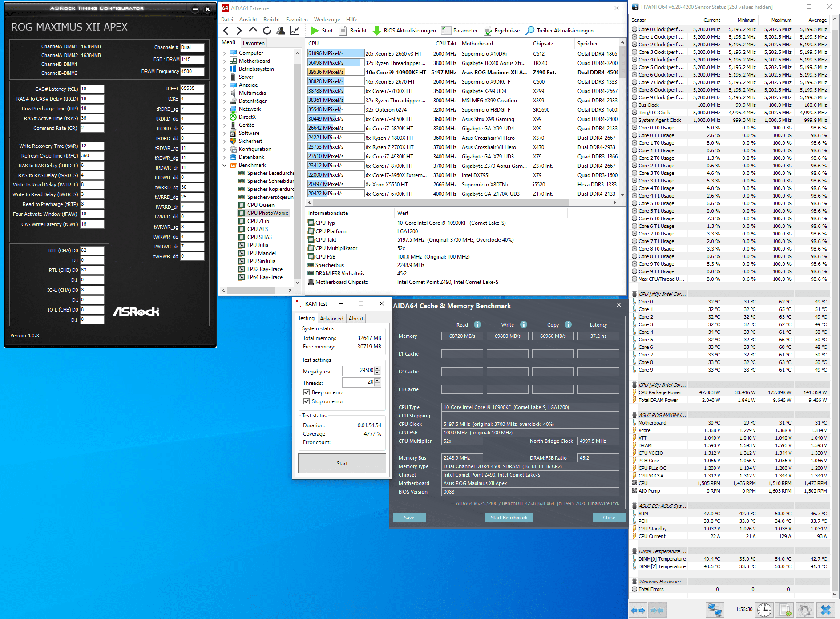The width and height of the screenshot is (840, 619).
Task: Expand the Motherboard tree node
Action: [225, 61]
